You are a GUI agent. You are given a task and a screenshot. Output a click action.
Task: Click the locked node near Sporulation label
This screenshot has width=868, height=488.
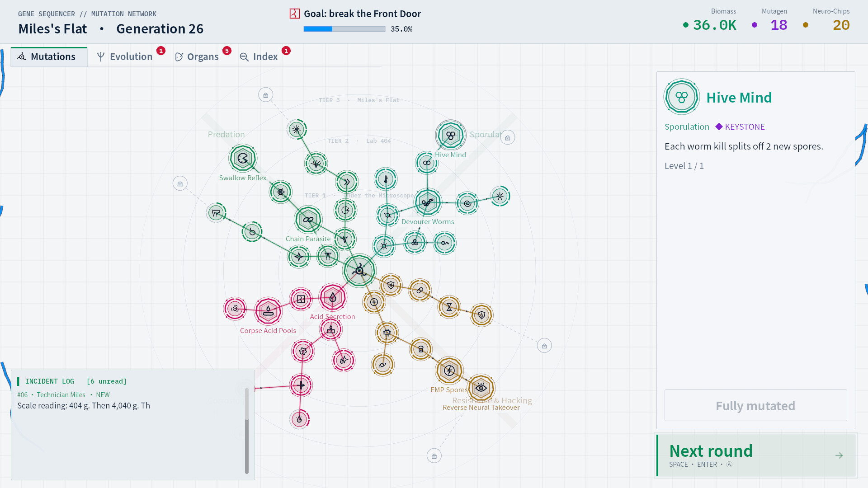tap(508, 137)
